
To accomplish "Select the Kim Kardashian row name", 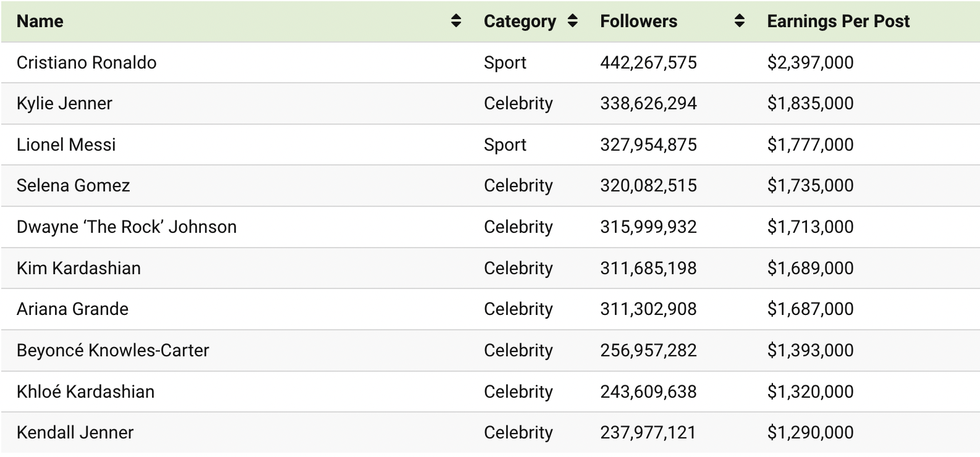I will [x=78, y=268].
